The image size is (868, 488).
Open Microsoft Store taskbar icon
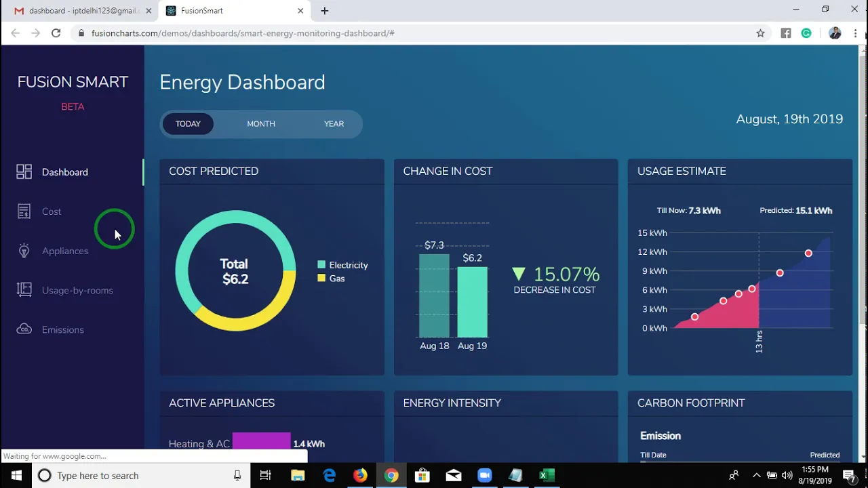422,475
